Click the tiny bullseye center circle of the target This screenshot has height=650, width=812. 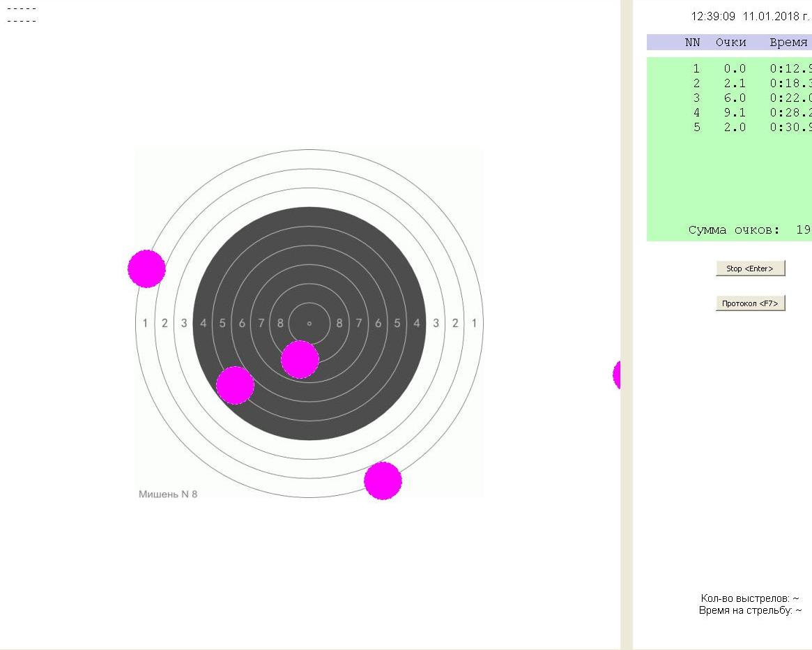pos(309,324)
